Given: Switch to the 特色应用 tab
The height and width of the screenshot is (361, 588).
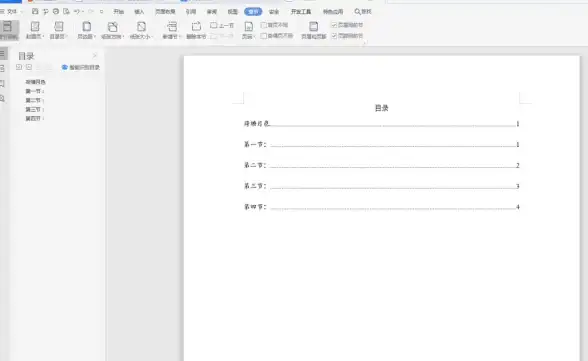Looking at the screenshot, I should coord(333,12).
